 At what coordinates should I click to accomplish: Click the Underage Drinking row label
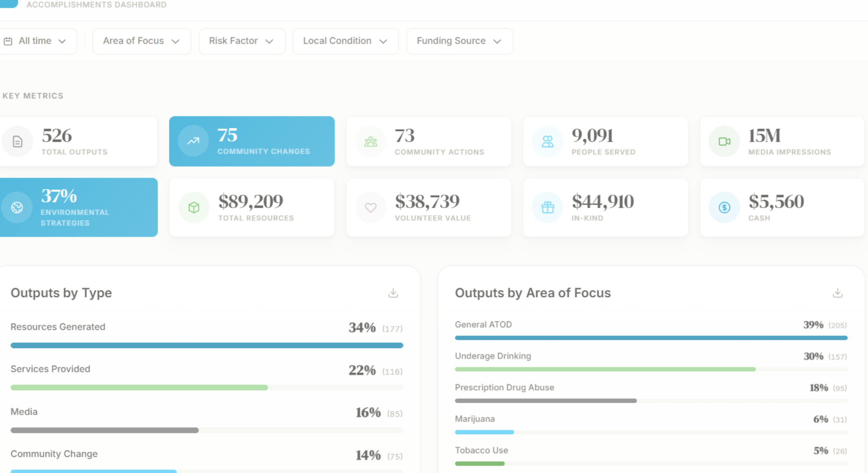click(x=493, y=356)
